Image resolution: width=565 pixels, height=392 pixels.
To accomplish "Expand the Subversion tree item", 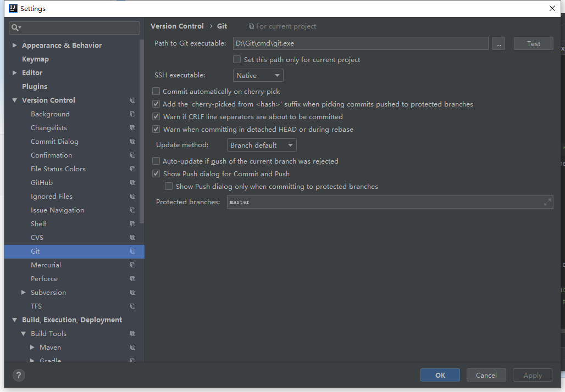I will pos(23,292).
